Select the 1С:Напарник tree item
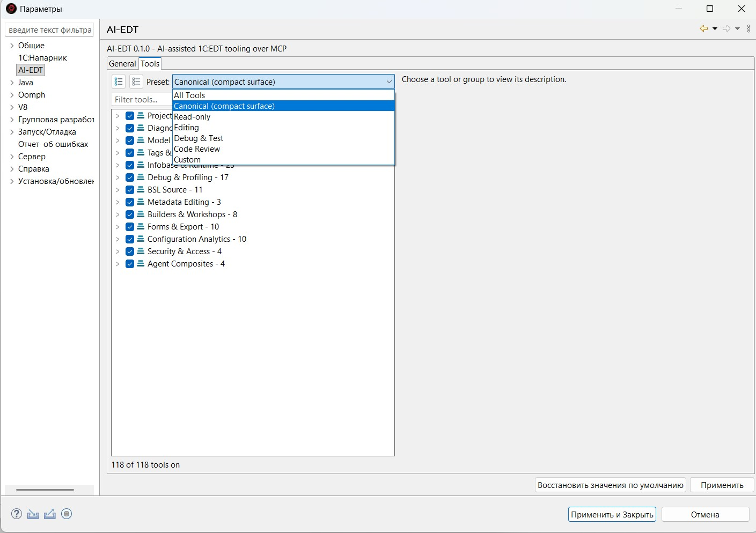 click(42, 58)
